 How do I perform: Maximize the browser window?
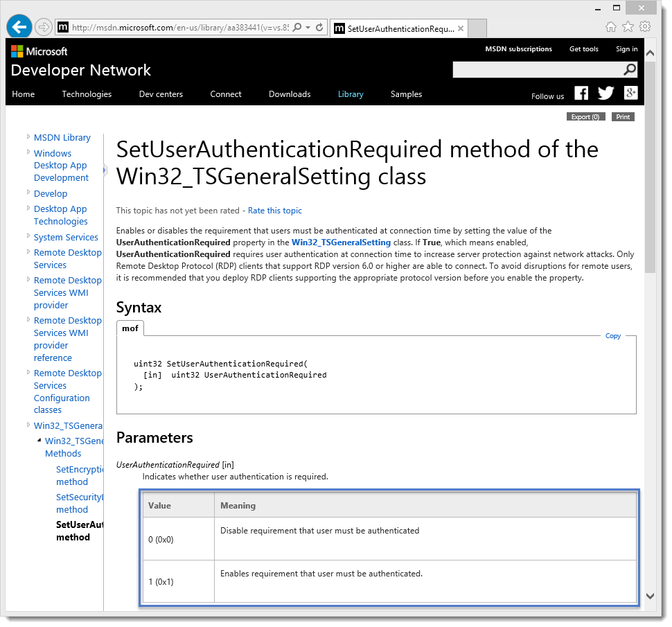tap(617, 8)
